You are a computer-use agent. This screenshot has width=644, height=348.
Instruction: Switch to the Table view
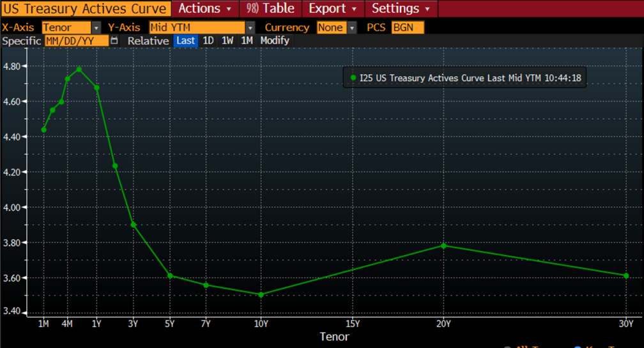coord(270,8)
